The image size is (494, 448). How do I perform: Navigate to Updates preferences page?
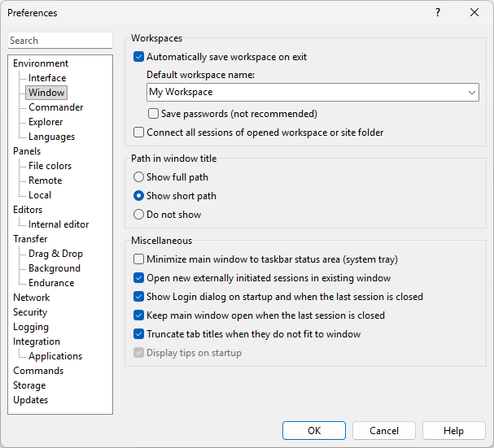pos(30,400)
